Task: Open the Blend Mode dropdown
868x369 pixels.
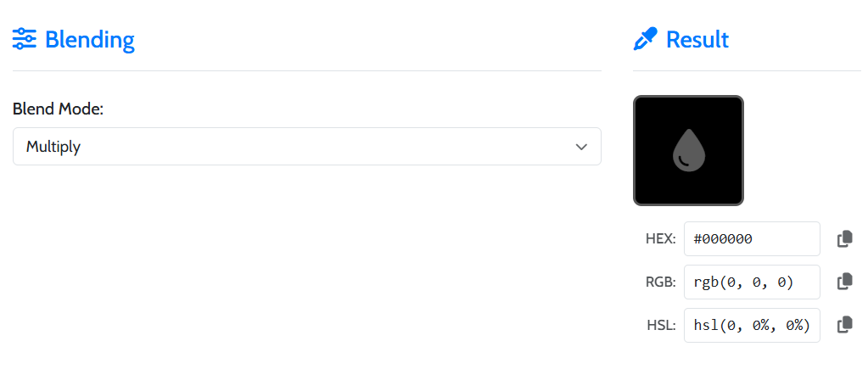Action: [x=306, y=147]
